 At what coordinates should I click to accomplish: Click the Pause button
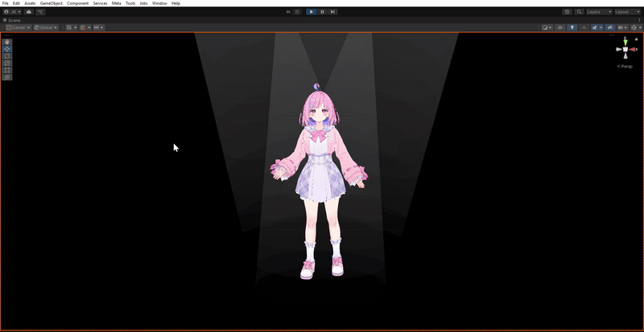click(323, 12)
